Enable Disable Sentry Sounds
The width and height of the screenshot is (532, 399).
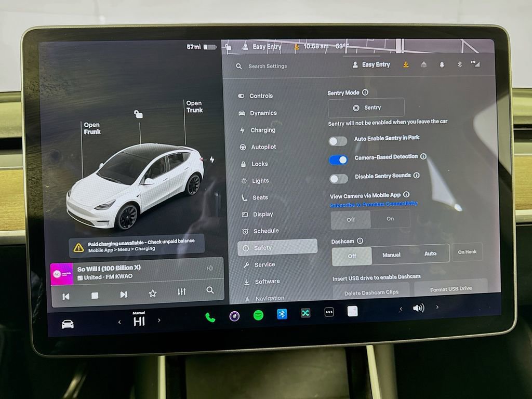coord(338,178)
